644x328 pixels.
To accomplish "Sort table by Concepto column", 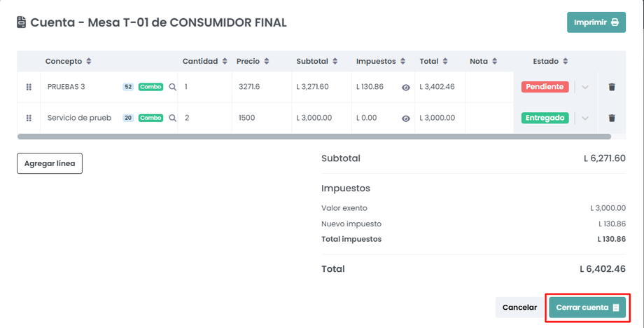I will 69,62.
